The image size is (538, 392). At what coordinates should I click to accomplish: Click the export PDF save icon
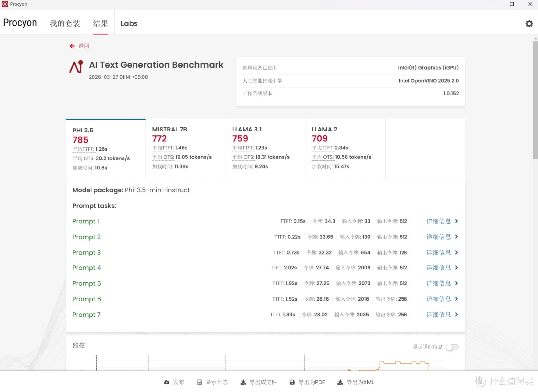(x=292, y=382)
